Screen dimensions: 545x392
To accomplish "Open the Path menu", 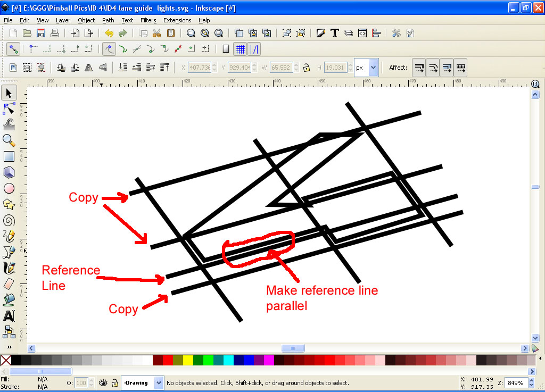I will click(x=108, y=20).
